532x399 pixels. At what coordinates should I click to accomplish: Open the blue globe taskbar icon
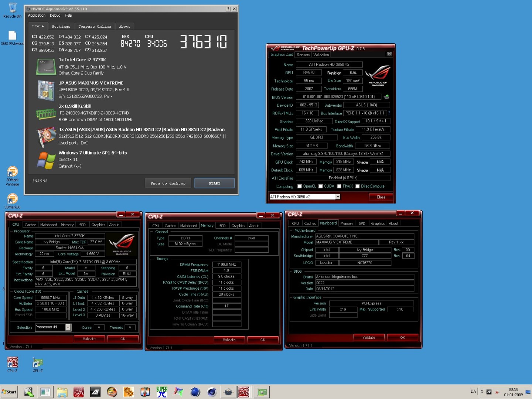click(195, 392)
